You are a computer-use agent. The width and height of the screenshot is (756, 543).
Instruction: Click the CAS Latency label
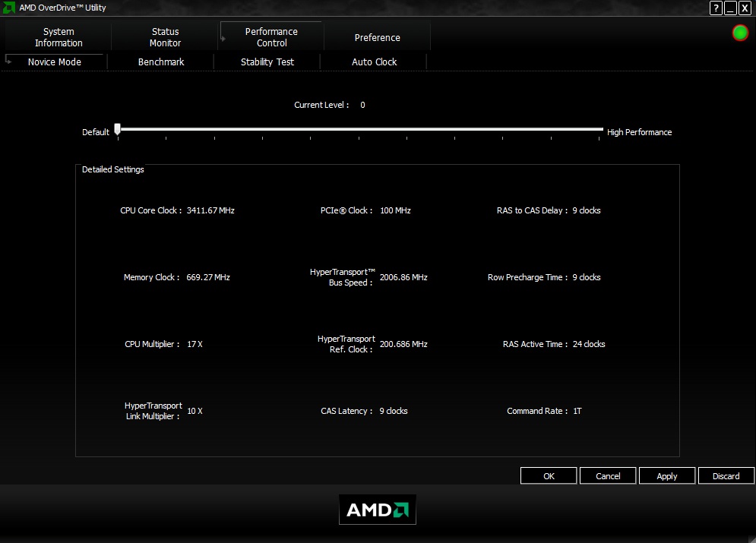346,411
